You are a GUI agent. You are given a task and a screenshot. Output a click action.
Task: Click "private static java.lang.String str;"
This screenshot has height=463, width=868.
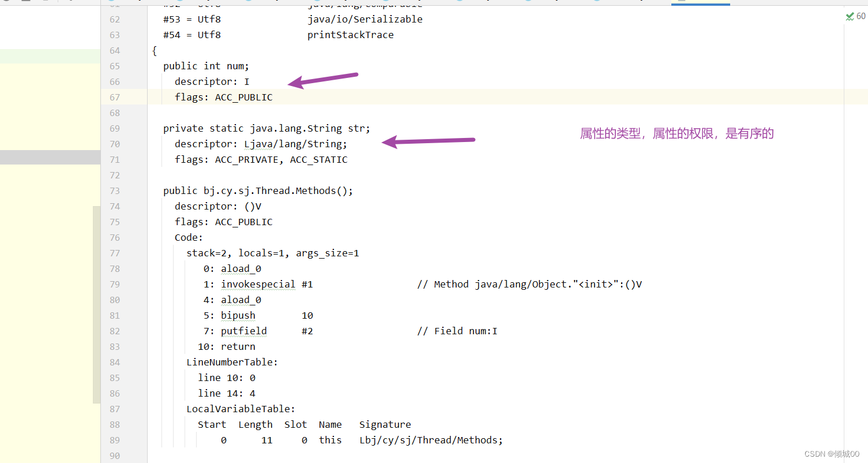pos(267,128)
